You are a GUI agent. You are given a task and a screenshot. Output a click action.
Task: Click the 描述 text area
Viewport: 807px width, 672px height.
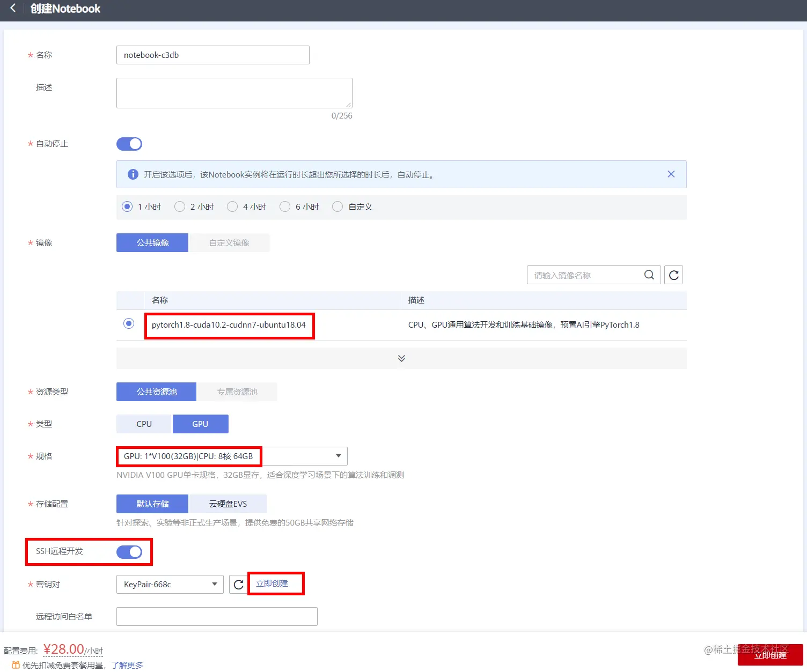234,93
